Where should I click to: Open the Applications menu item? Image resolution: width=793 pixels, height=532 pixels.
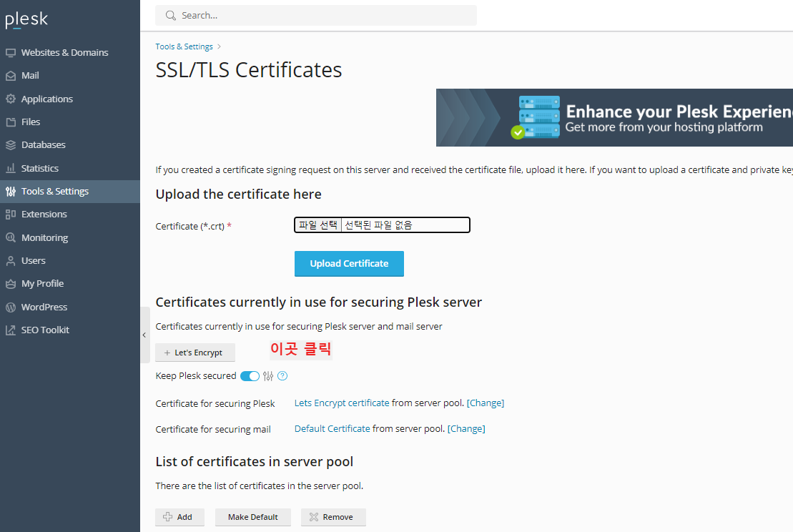pyautogui.click(x=70, y=99)
